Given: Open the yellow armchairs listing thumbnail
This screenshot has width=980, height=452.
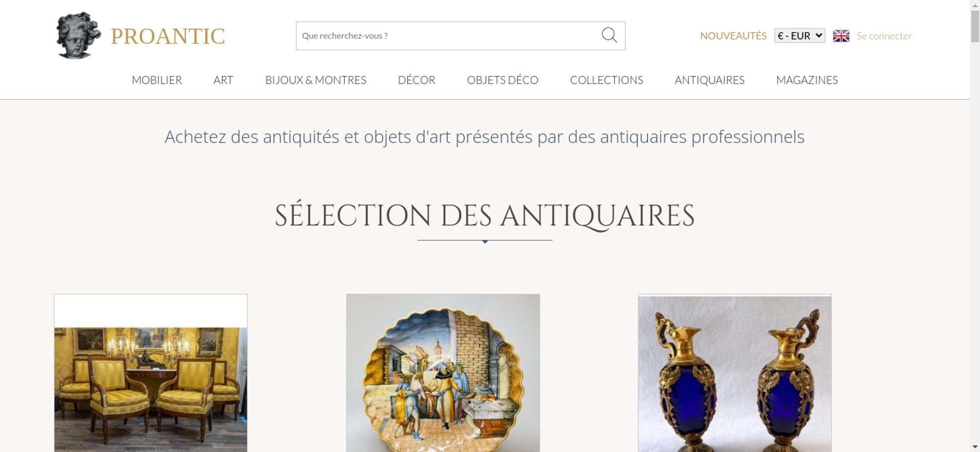Looking at the screenshot, I should [x=150, y=373].
